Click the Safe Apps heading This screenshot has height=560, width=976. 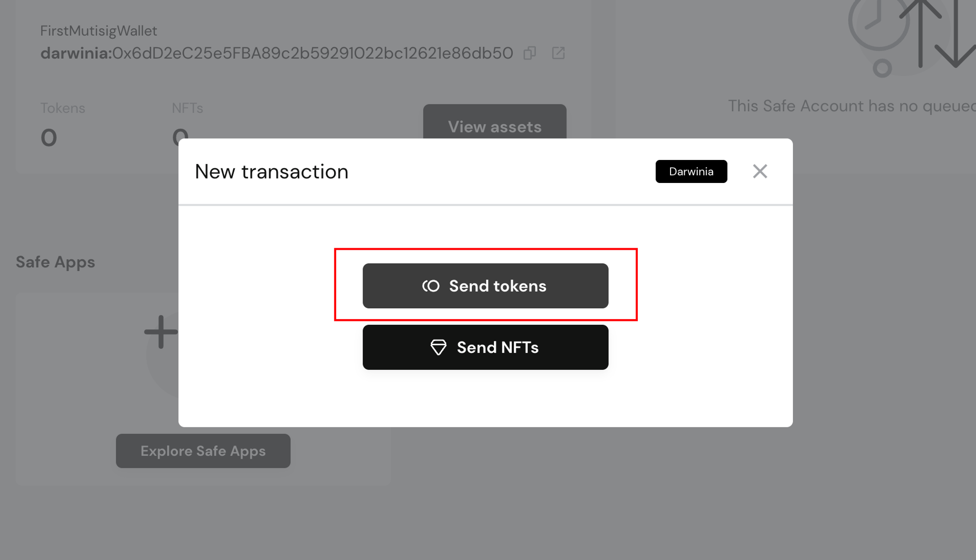(55, 262)
